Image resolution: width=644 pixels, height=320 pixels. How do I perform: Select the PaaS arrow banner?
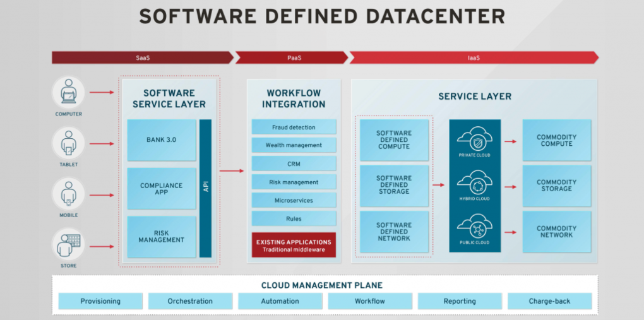(290, 58)
